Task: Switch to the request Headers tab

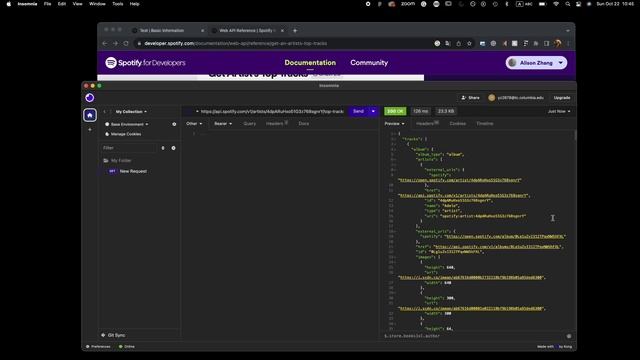Action: tap(277, 123)
